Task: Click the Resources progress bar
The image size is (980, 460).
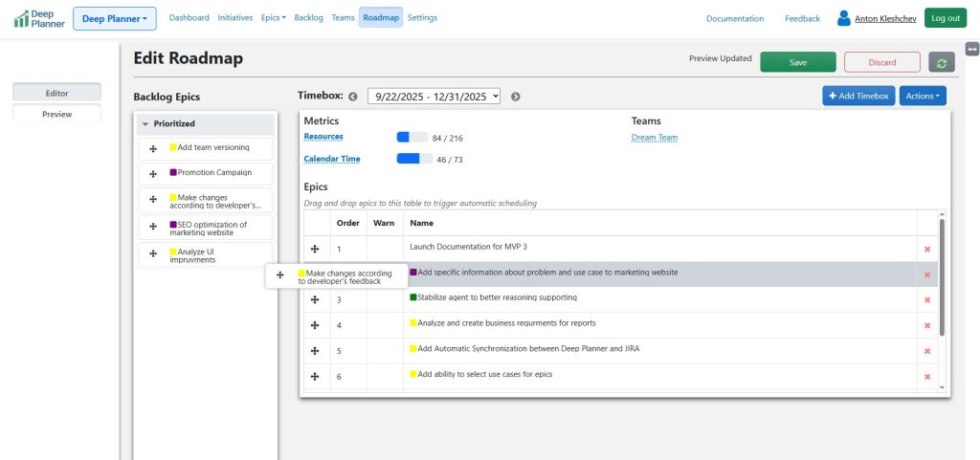Action: pyautogui.click(x=412, y=138)
